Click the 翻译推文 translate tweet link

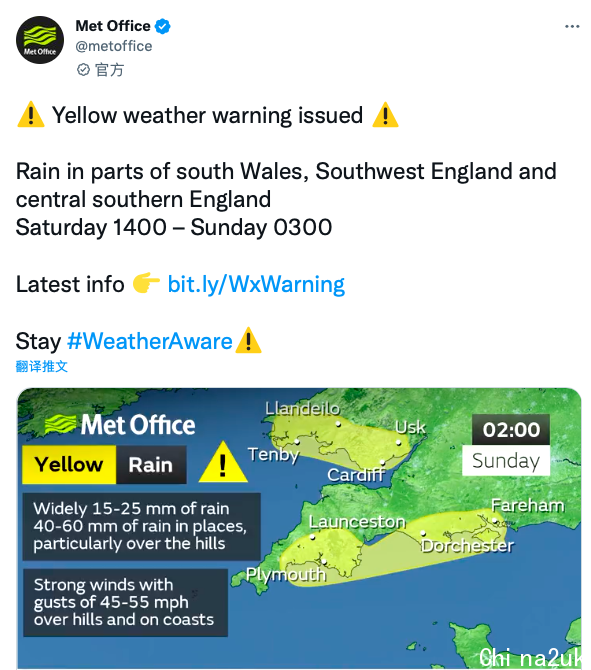(x=41, y=366)
